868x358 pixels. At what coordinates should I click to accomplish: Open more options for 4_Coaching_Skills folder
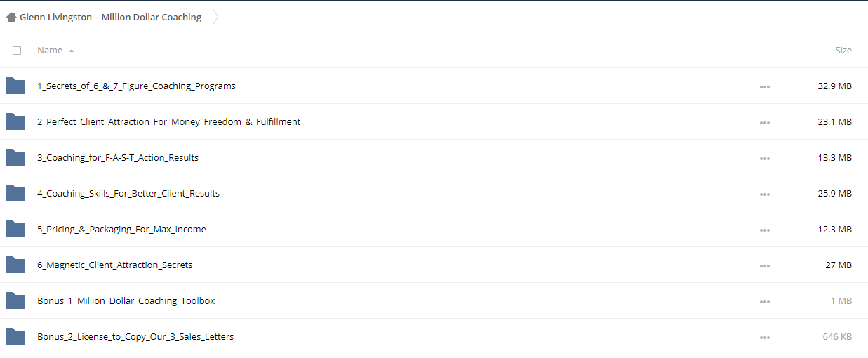click(x=764, y=194)
